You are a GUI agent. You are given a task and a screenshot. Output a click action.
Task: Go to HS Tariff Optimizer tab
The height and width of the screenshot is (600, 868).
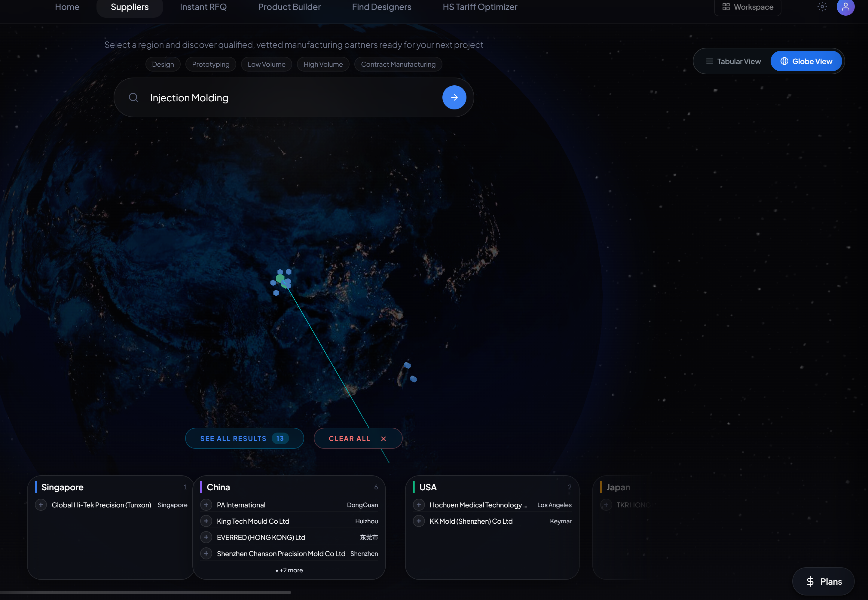pyautogui.click(x=480, y=7)
